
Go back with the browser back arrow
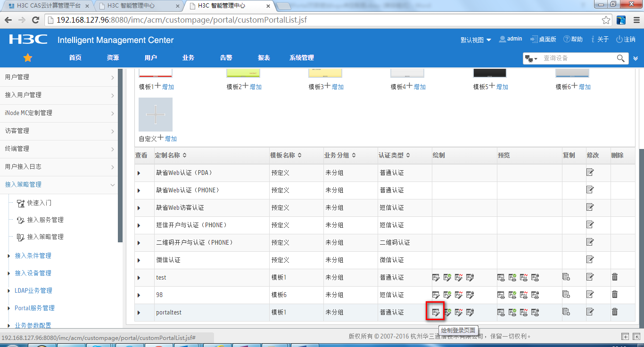coord(9,20)
